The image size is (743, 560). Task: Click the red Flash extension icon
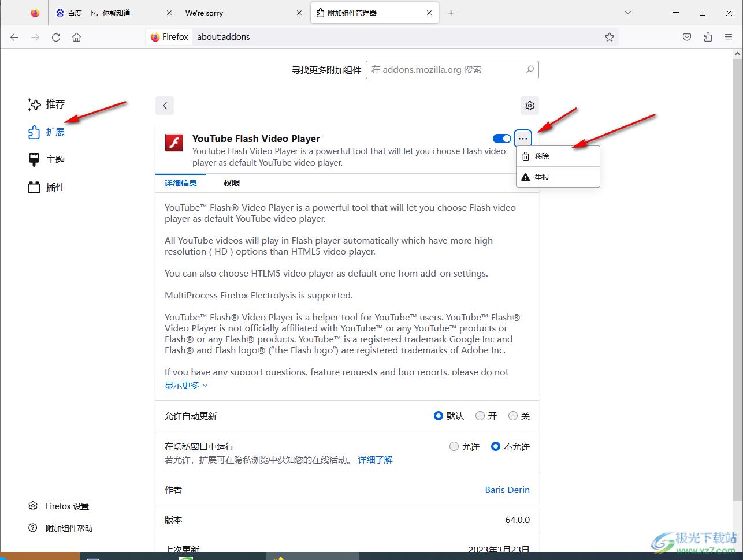tap(174, 142)
